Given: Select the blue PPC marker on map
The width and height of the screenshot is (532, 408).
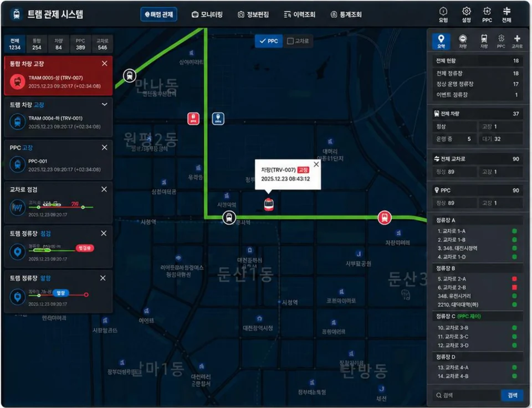Looking at the screenshot, I should [218, 118].
